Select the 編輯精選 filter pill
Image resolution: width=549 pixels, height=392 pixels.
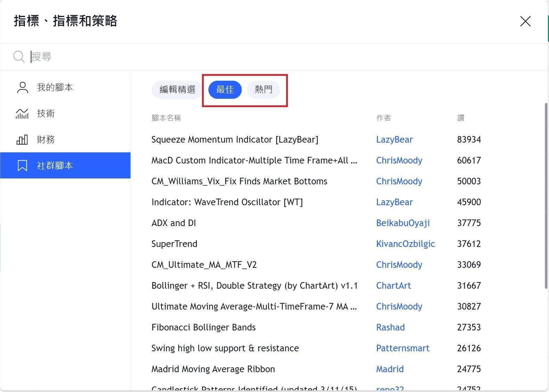pos(177,90)
